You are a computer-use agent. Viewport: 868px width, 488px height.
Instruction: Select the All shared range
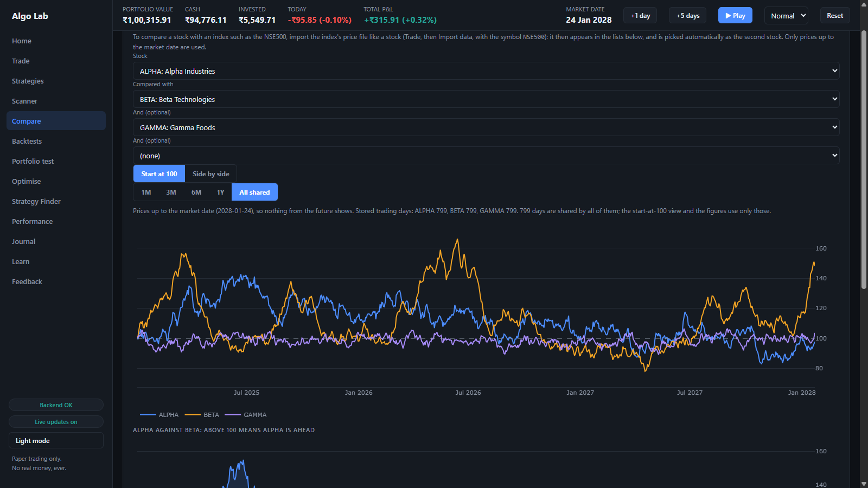254,192
